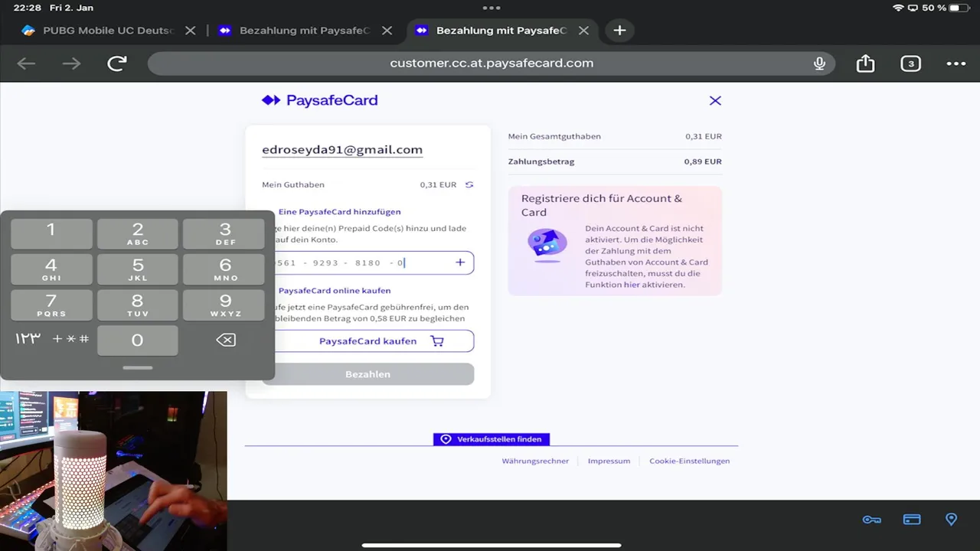
Task: Tap keypad key 8 TUV
Action: (x=138, y=305)
